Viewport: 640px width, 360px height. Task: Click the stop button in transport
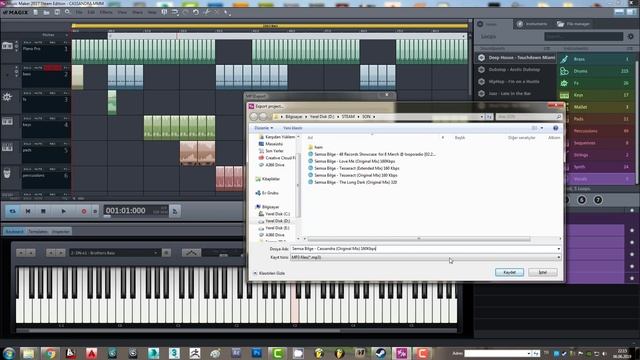pos(43,211)
